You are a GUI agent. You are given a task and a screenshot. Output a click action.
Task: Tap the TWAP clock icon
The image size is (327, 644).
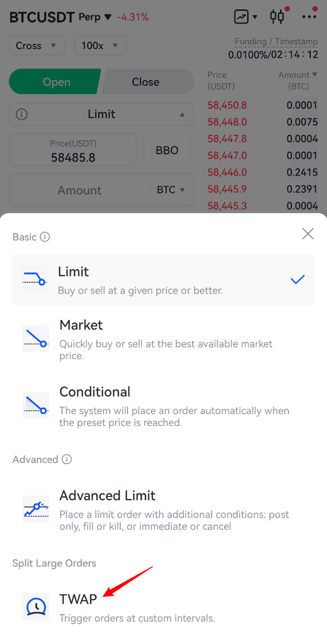click(x=36, y=606)
